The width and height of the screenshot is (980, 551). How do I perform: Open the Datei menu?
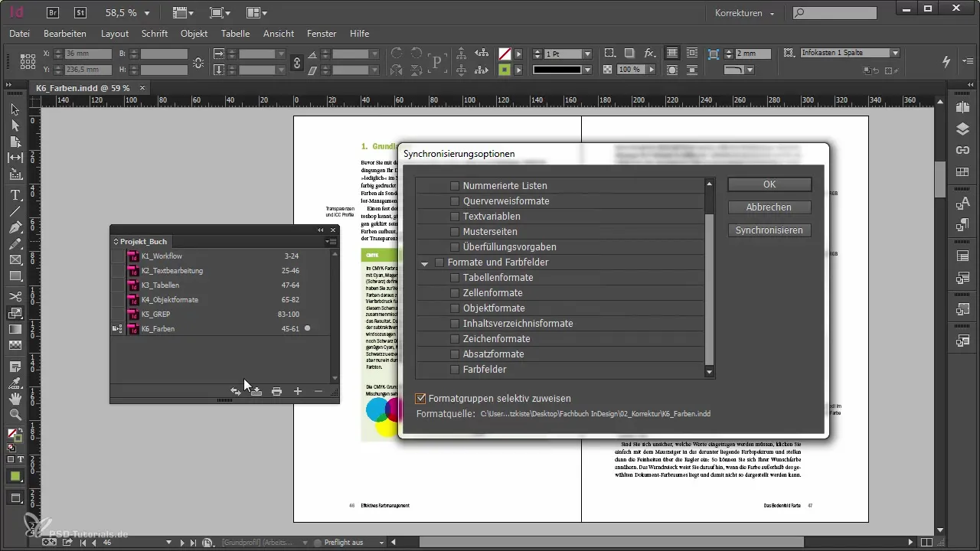tap(20, 34)
